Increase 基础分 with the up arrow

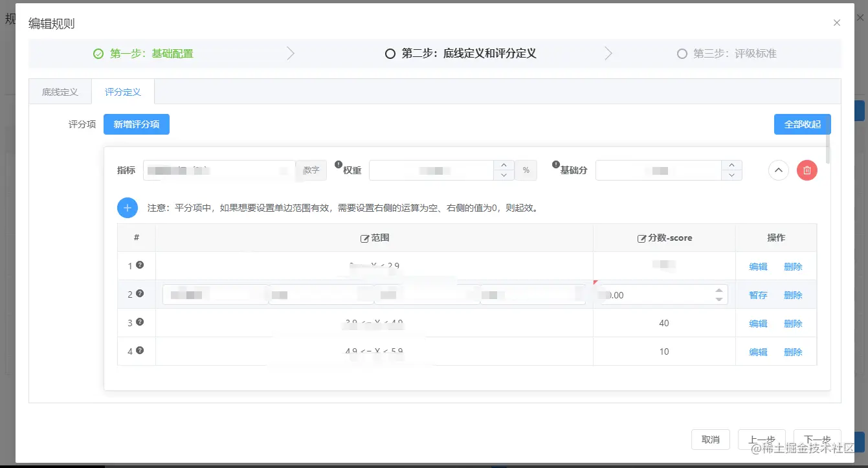731,165
